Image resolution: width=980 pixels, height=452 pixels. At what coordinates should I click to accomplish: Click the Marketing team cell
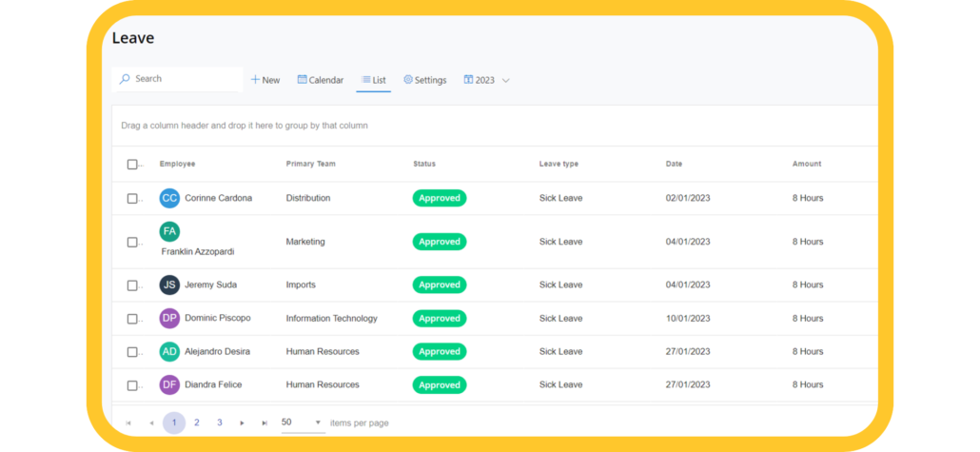point(305,242)
